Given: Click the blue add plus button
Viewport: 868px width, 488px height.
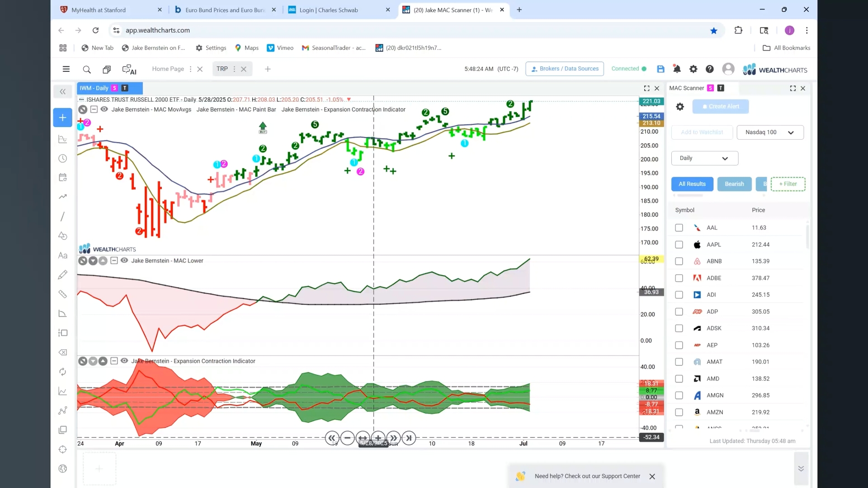Looking at the screenshot, I should 63,117.
